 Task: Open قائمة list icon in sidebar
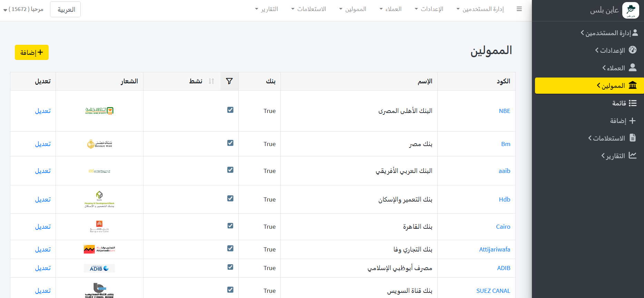click(633, 103)
